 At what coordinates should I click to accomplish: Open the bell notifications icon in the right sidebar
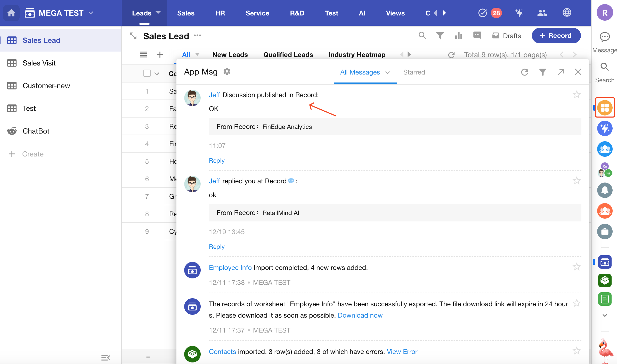[605, 190]
